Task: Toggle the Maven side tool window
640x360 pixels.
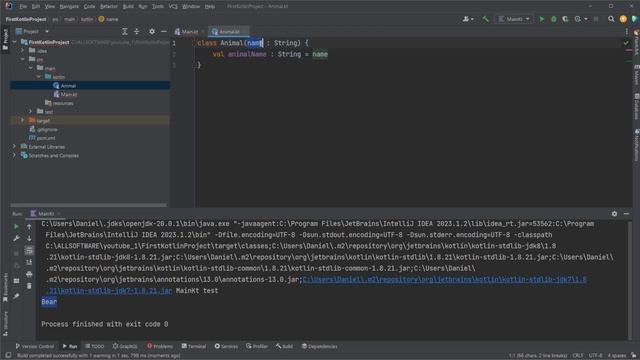Action: pos(636,75)
